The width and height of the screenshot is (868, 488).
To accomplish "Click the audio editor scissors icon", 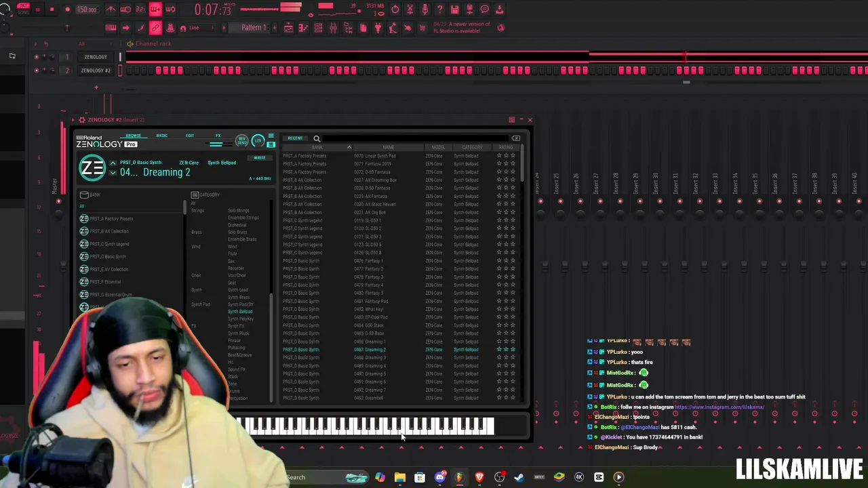I will (x=410, y=9).
